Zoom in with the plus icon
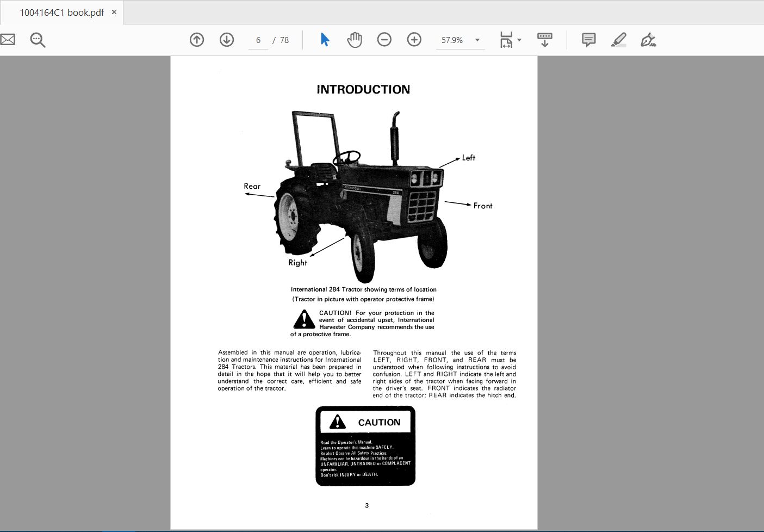The width and height of the screenshot is (764, 532). coord(414,39)
